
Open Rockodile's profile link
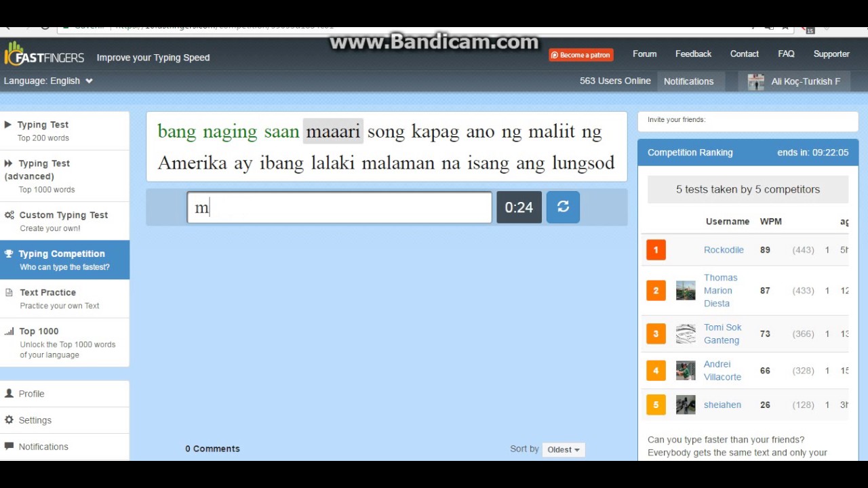click(724, 250)
